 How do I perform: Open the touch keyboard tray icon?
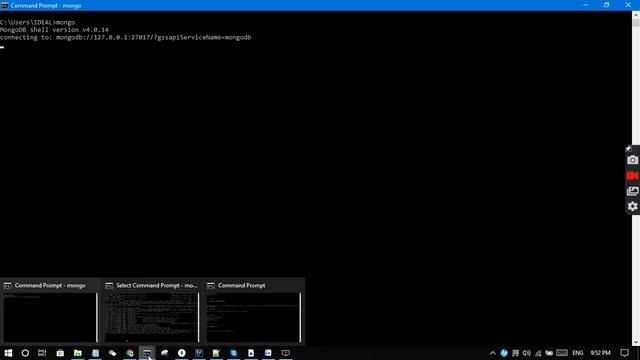562,353
